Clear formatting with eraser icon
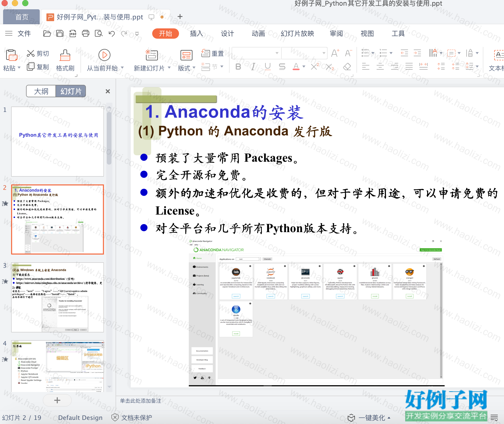Image resolution: width=504 pixels, height=424 pixels. click(x=347, y=67)
